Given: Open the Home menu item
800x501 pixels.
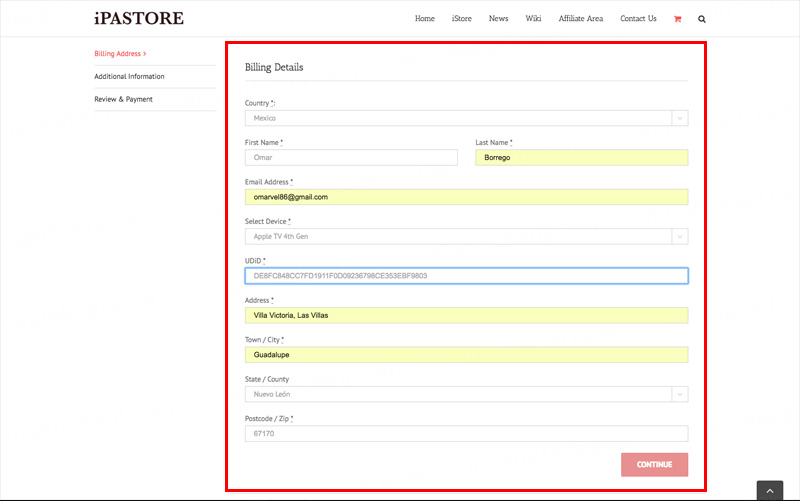Looking at the screenshot, I should click(424, 18).
